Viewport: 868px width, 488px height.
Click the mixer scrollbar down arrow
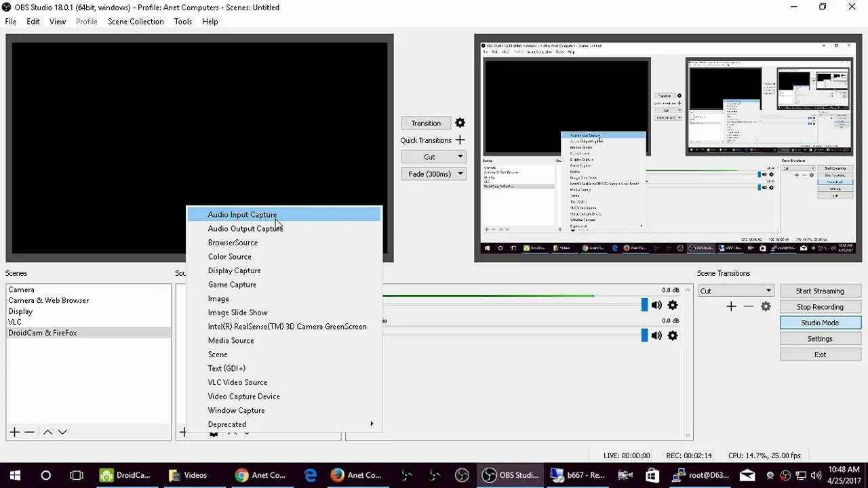point(688,436)
